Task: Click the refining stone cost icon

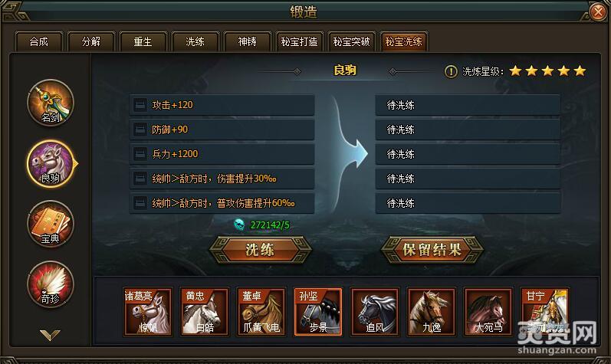Action: tap(239, 225)
